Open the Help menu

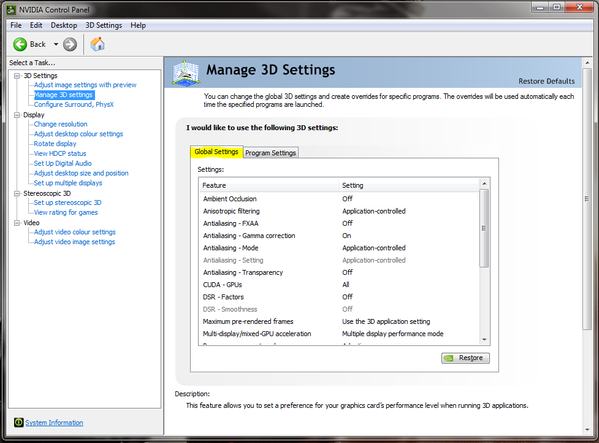(x=138, y=25)
